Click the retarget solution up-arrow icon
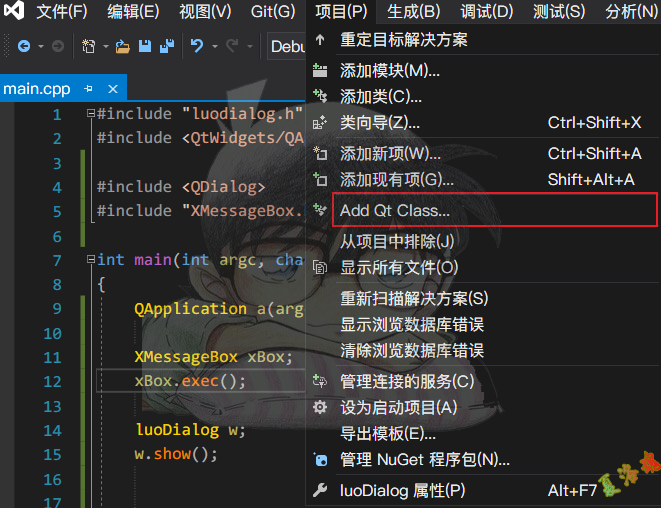The width and height of the screenshot is (661, 508). (x=320, y=40)
